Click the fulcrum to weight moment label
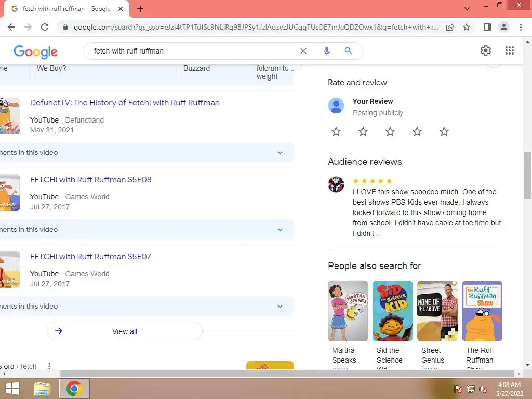The height and width of the screenshot is (399, 532). click(x=275, y=72)
